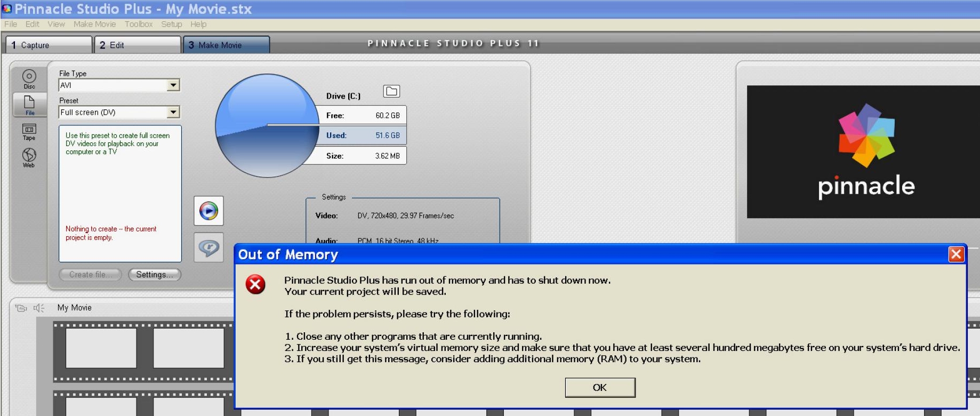This screenshot has width=980, height=416.
Task: Switch to the 3 Make Movie tab
Action: coord(226,45)
